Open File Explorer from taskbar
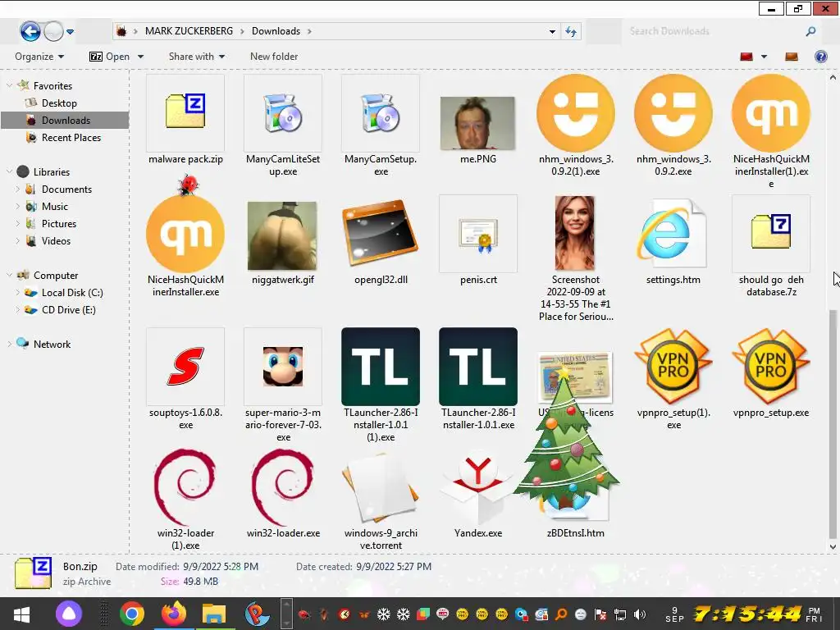Viewport: 840px width, 630px height. click(x=214, y=614)
